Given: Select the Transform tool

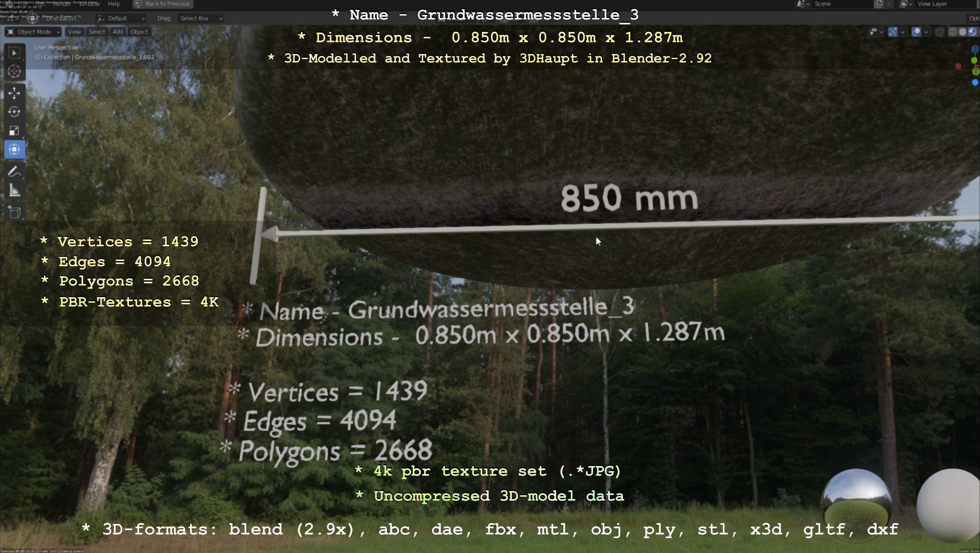Looking at the screenshot, I should click(14, 149).
